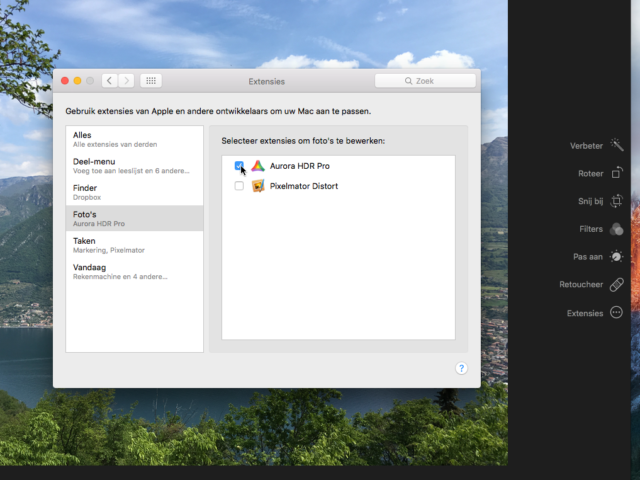Select Taken in the sidebar list
Image resolution: width=640 pixels, height=480 pixels.
point(134,245)
